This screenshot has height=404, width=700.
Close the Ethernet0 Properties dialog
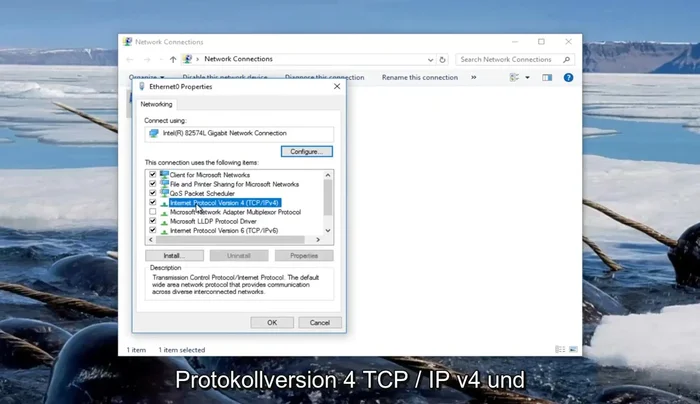click(337, 87)
